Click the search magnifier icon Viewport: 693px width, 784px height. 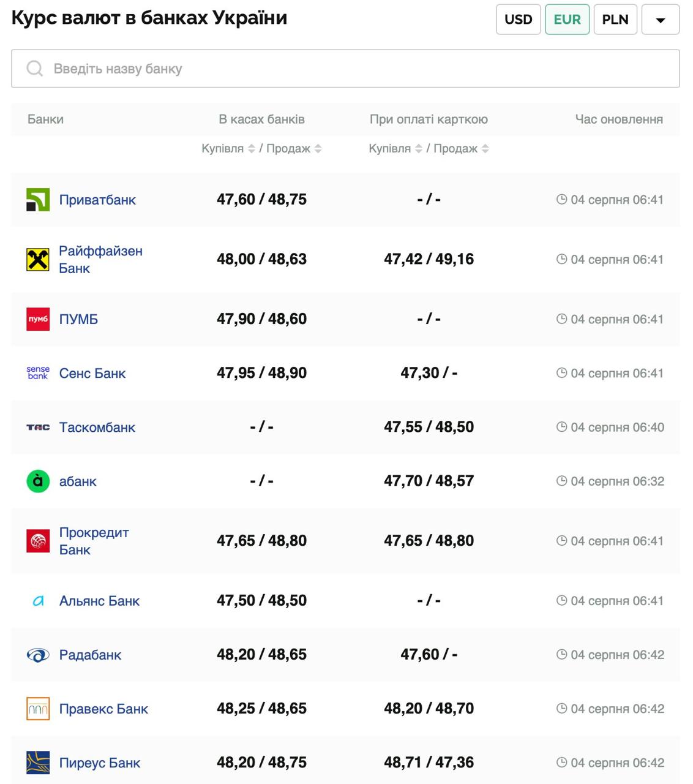coord(35,69)
